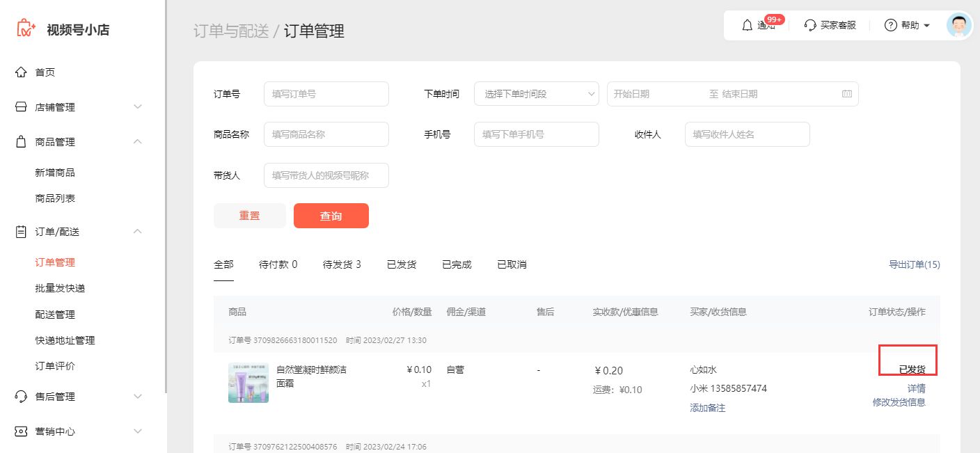
Task: Open the user avatar profile
Action: [x=959, y=25]
